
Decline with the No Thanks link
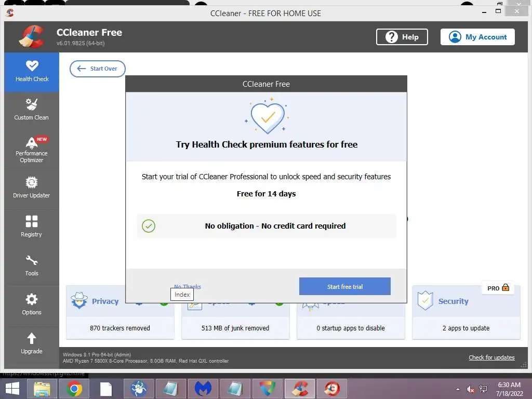[187, 286]
